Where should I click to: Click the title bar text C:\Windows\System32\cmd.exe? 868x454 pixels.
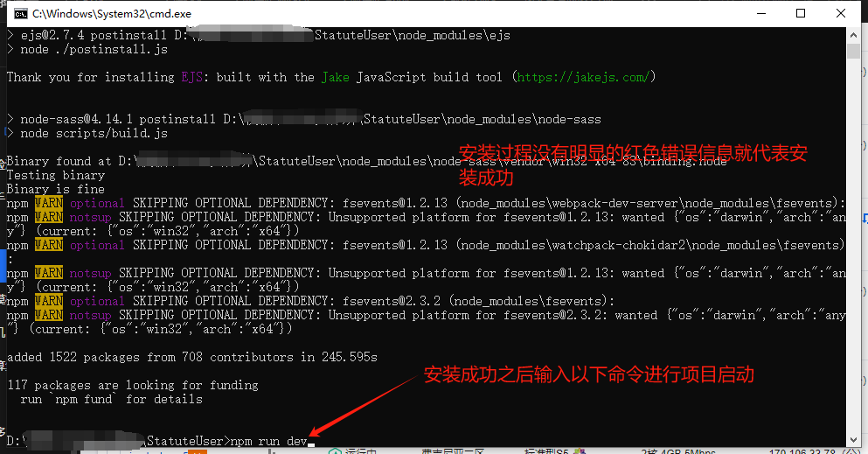(101, 14)
